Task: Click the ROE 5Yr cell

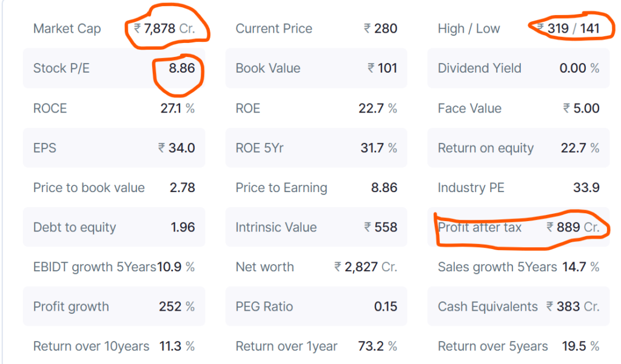Action: tap(316, 148)
